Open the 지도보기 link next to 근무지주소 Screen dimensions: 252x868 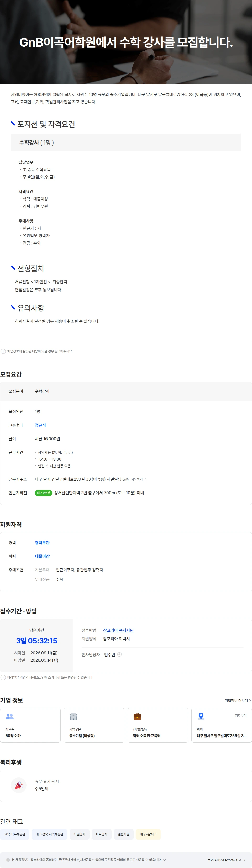[136, 479]
